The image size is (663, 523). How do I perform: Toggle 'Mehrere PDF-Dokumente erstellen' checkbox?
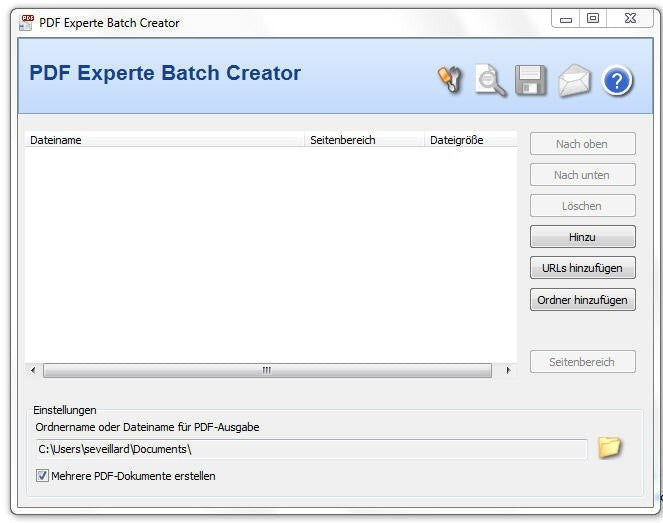pyautogui.click(x=42, y=476)
